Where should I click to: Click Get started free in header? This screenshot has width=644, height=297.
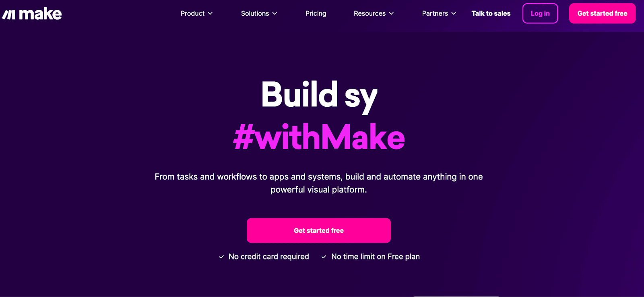click(x=602, y=13)
